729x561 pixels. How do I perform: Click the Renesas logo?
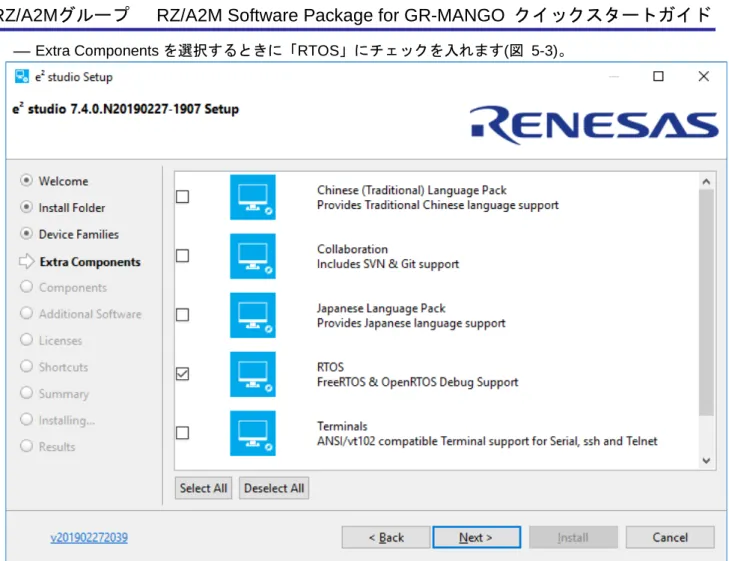pyautogui.click(x=594, y=125)
